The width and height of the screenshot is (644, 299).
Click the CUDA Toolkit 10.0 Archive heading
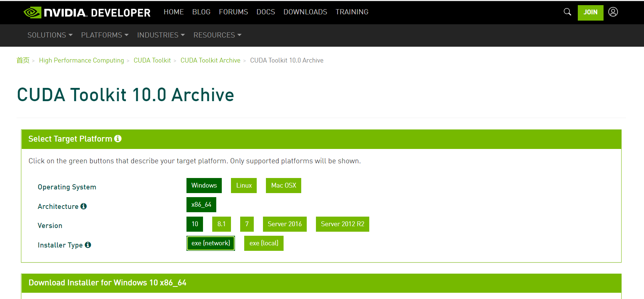pos(125,95)
